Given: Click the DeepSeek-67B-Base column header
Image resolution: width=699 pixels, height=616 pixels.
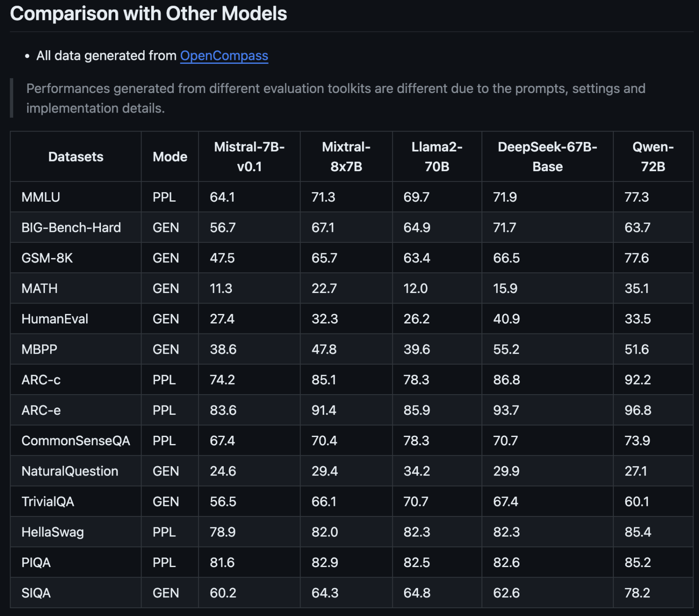Looking at the screenshot, I should (547, 156).
